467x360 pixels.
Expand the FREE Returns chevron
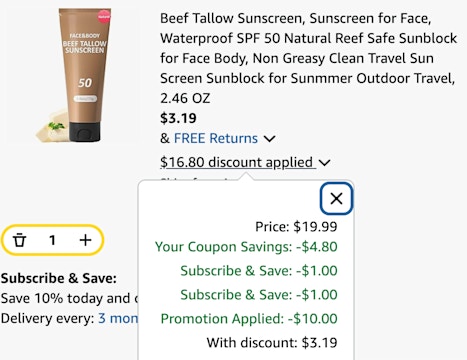tap(269, 138)
